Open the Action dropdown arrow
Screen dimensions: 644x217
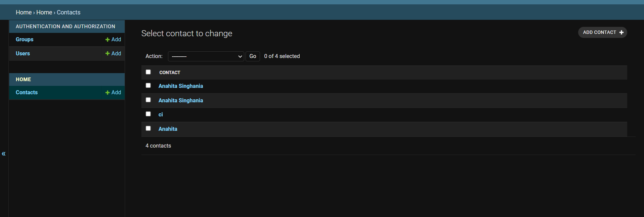tap(239, 56)
